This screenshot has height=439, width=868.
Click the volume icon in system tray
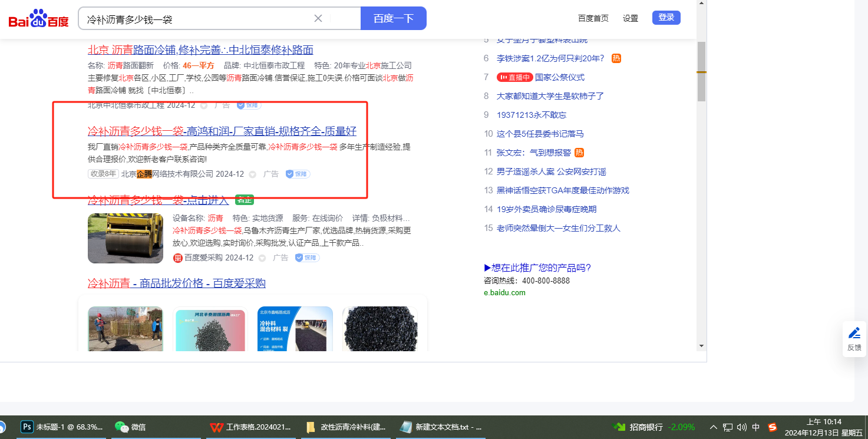[x=741, y=427]
